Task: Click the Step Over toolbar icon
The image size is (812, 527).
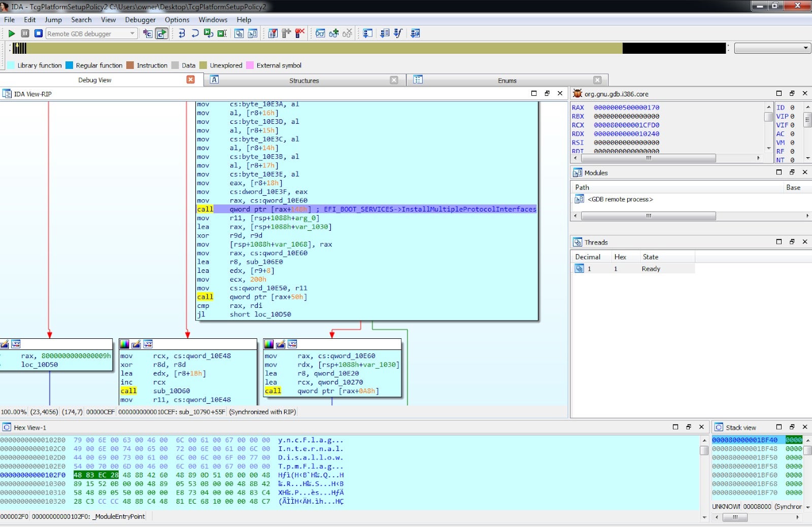Action: [x=195, y=33]
